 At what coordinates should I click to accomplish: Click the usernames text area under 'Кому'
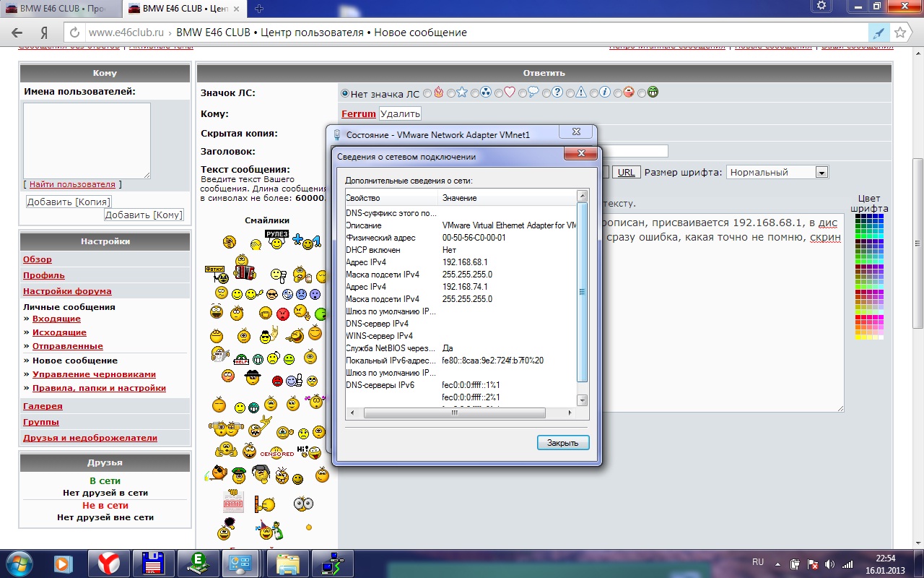coord(87,140)
